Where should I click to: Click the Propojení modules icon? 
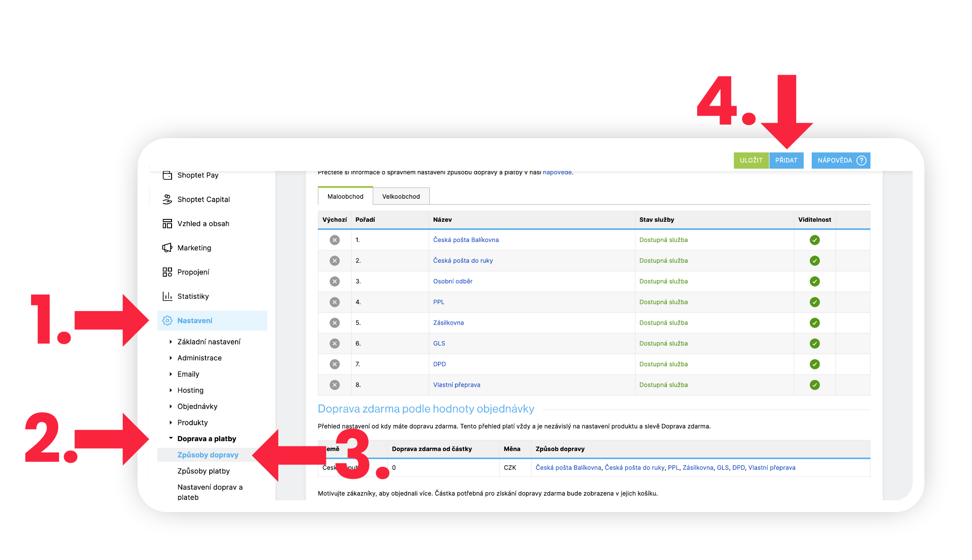[167, 272]
